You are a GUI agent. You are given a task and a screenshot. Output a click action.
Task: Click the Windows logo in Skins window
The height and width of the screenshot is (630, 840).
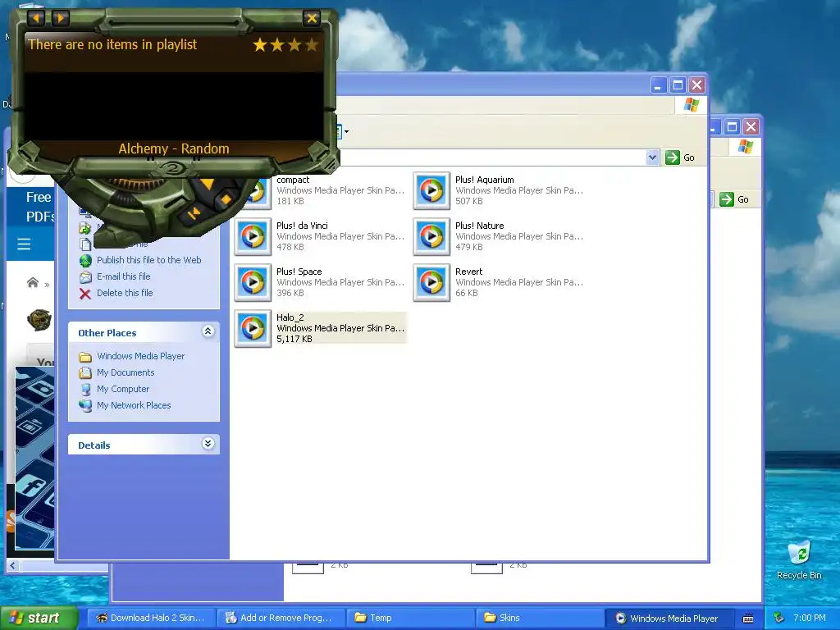pos(691,105)
